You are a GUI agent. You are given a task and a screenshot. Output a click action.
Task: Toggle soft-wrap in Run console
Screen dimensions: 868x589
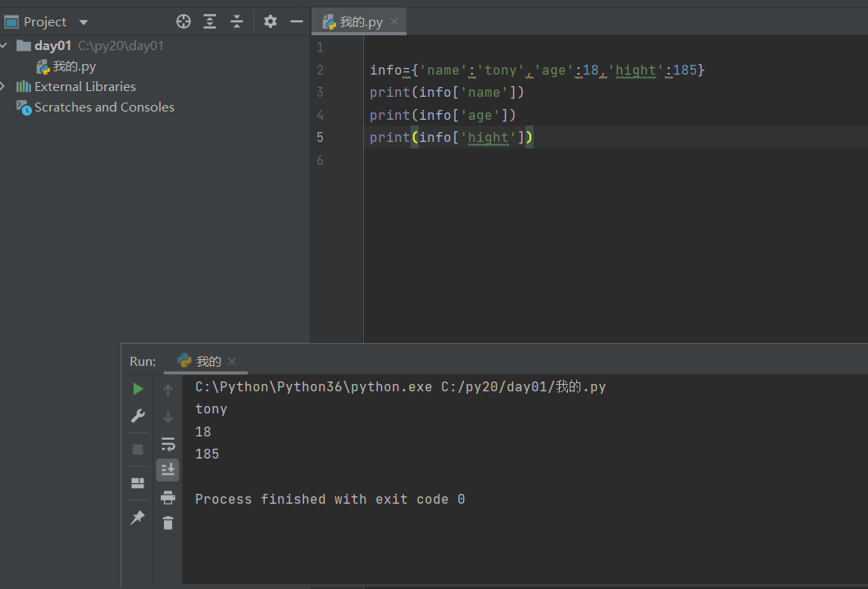[x=168, y=444]
